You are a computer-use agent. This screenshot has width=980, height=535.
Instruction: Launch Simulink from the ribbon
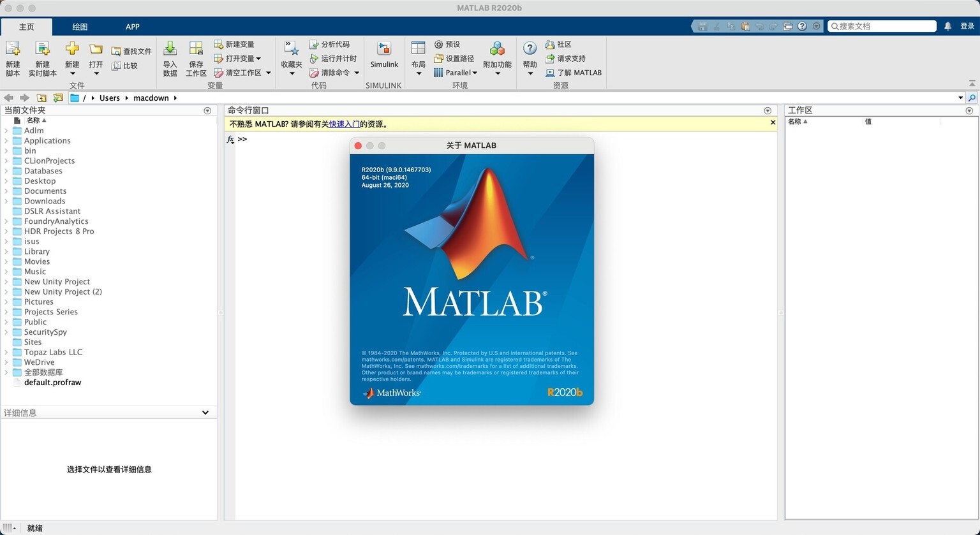click(384, 55)
